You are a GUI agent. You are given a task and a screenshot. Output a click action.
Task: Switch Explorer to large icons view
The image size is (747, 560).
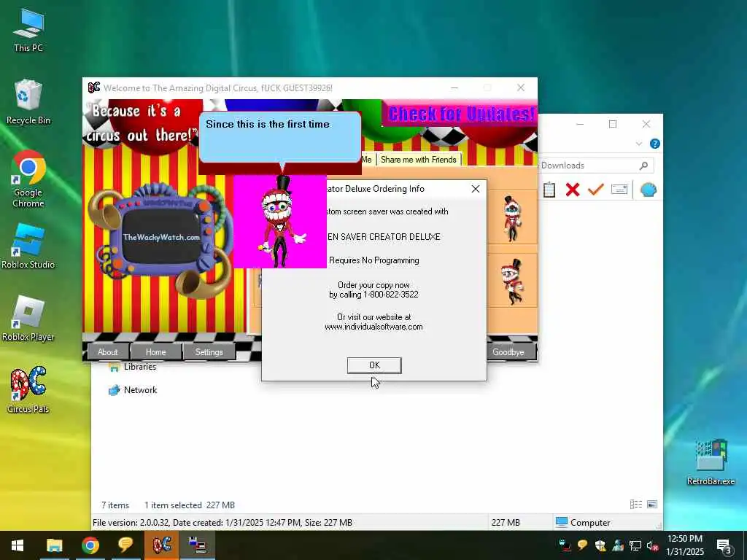(652, 505)
